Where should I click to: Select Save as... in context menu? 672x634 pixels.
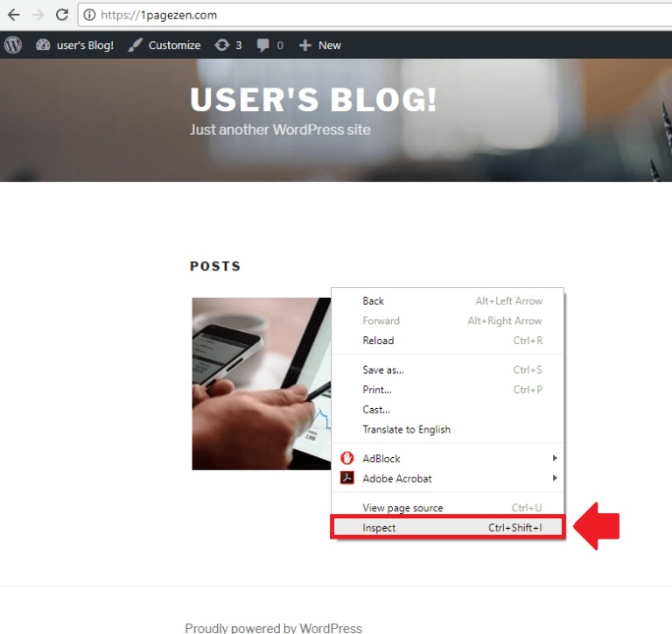tap(448, 370)
